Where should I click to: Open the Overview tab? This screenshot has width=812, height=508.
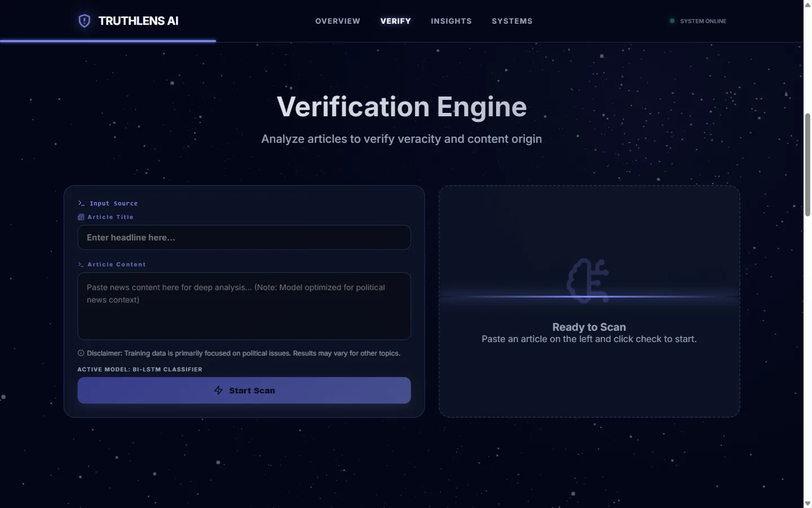click(x=338, y=21)
